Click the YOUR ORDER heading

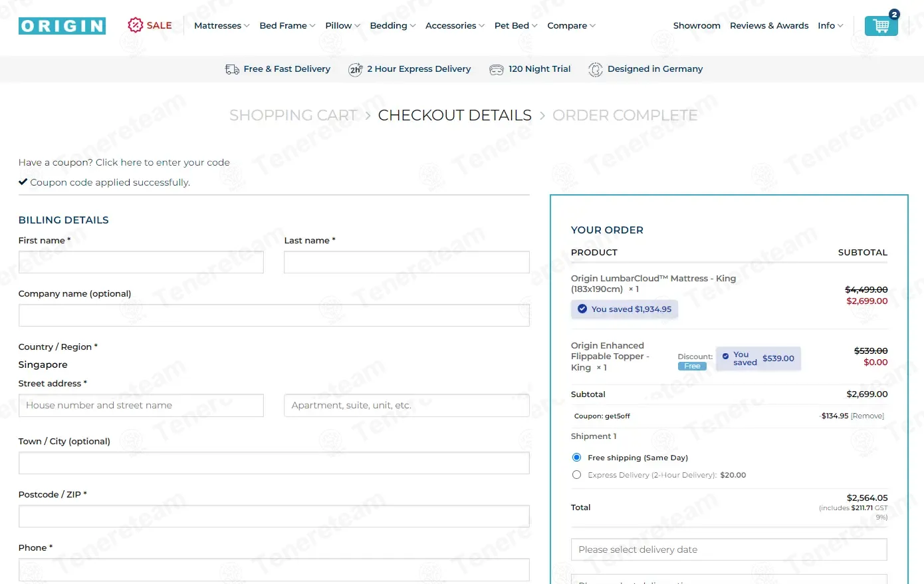(607, 230)
